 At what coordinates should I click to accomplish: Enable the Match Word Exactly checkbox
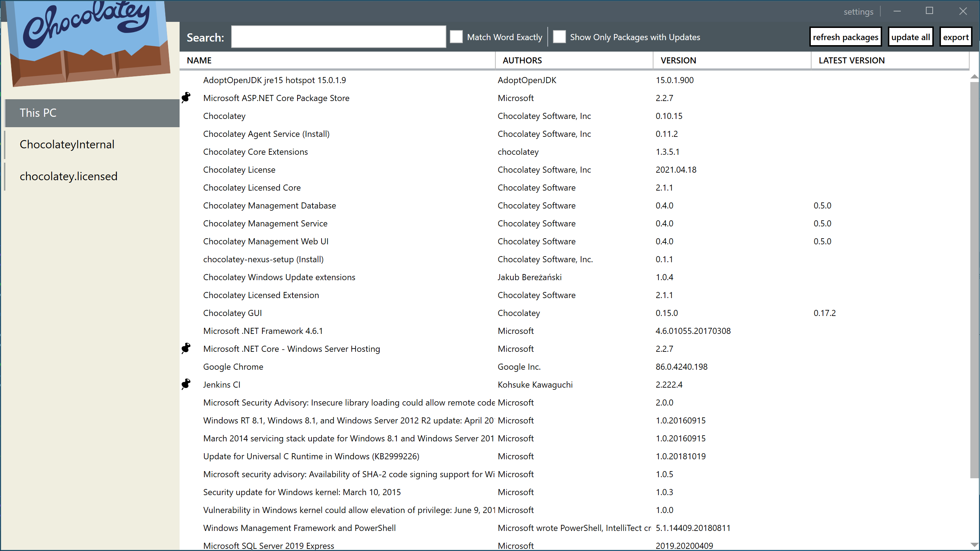456,37
